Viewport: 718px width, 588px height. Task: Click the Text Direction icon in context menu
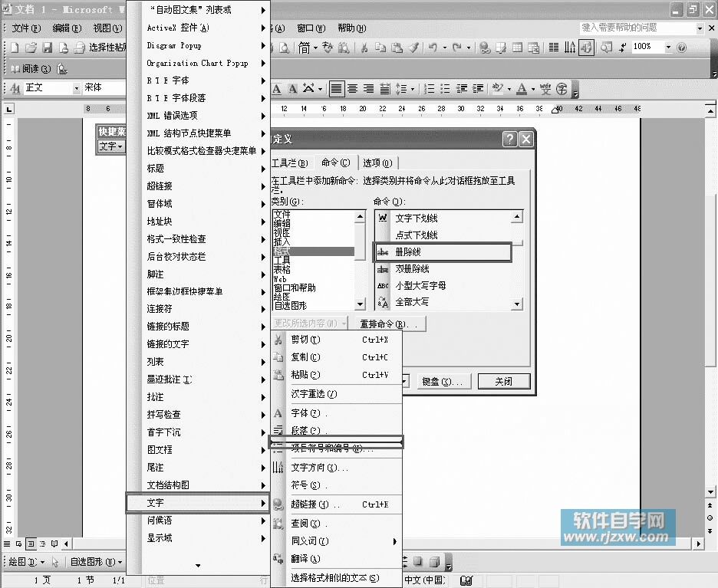point(278,467)
